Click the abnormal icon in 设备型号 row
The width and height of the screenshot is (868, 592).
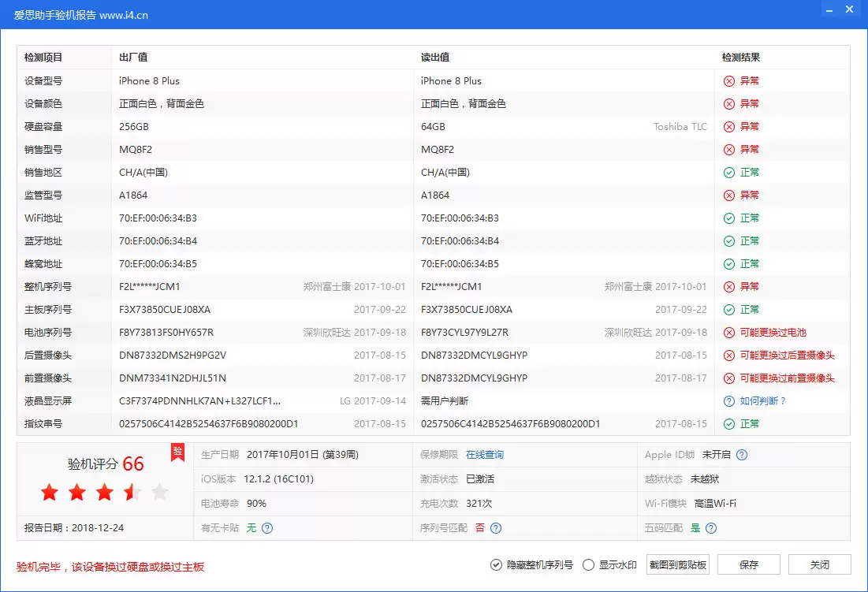(x=729, y=81)
